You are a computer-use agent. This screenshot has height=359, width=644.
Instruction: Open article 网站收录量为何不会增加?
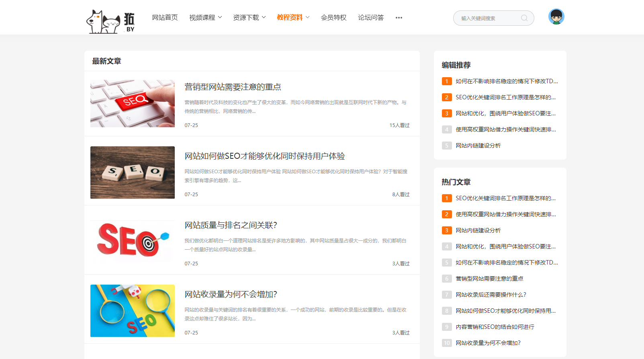(231, 294)
